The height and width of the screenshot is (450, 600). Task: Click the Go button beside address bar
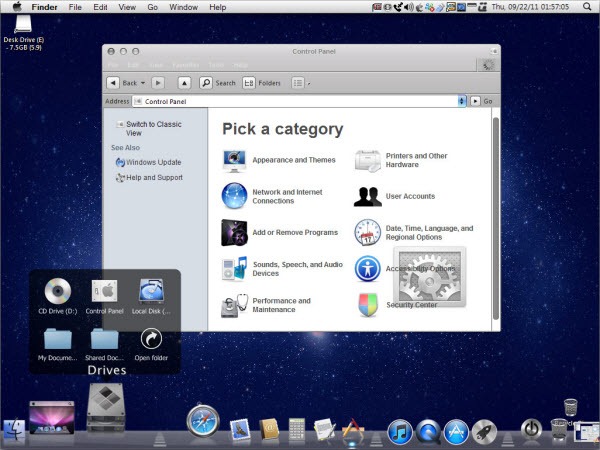pyautogui.click(x=481, y=101)
